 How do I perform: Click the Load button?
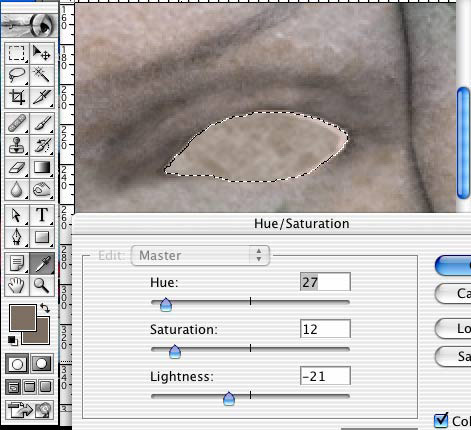453,329
